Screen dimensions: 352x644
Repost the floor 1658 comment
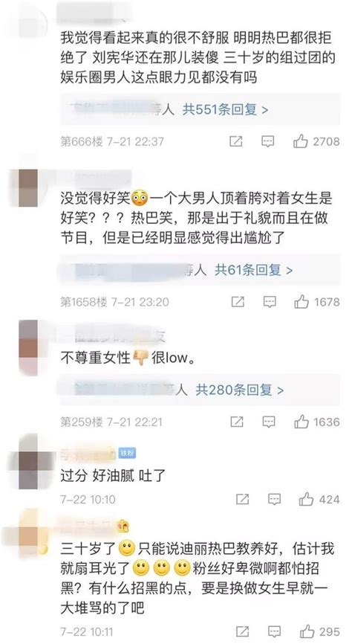(238, 302)
